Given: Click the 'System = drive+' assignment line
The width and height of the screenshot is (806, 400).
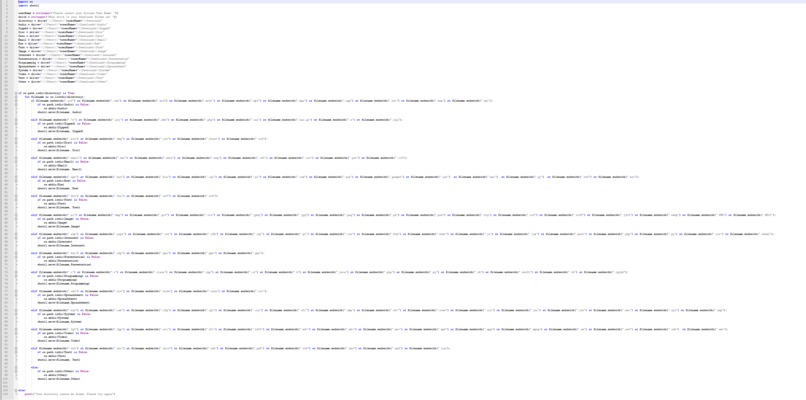Looking at the screenshot, I should (64, 70).
